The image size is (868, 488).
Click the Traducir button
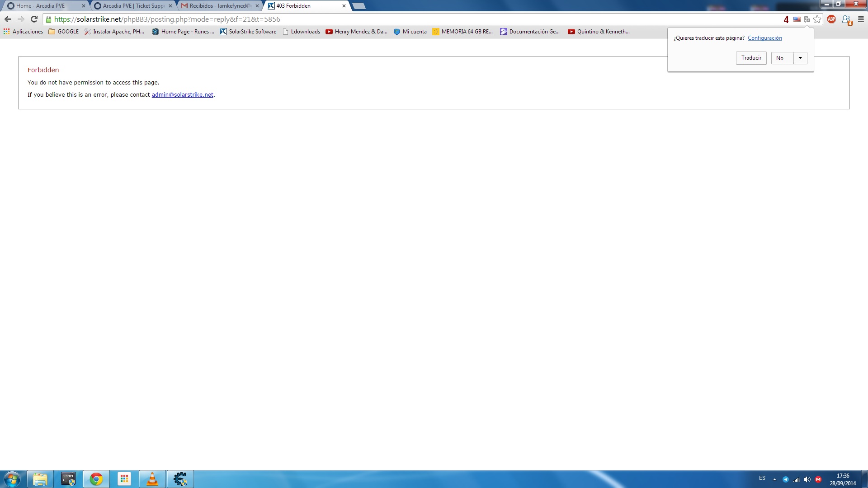coord(751,58)
